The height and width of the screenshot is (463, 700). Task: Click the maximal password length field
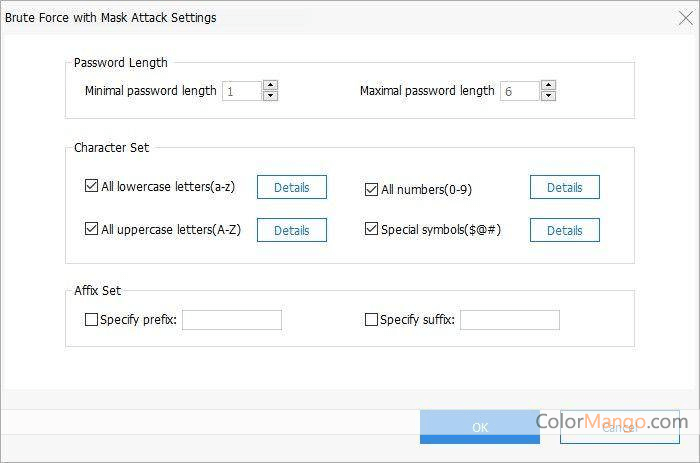[x=519, y=91]
